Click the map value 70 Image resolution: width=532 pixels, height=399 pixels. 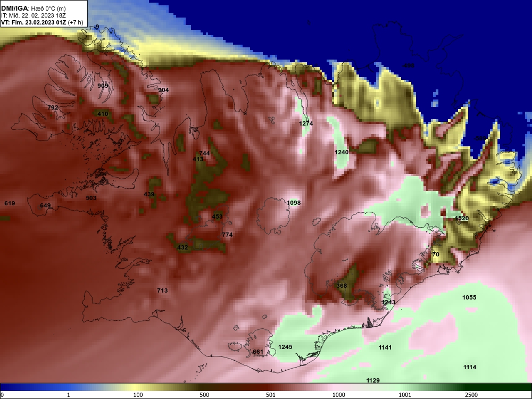[436, 254]
